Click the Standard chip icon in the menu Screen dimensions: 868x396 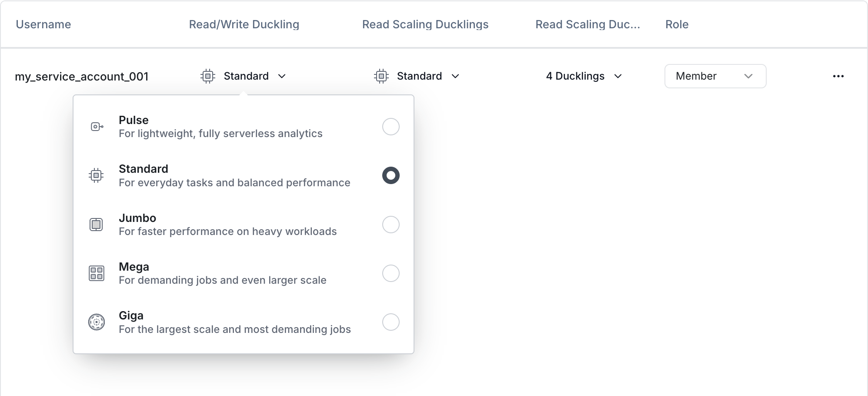pyautogui.click(x=96, y=175)
